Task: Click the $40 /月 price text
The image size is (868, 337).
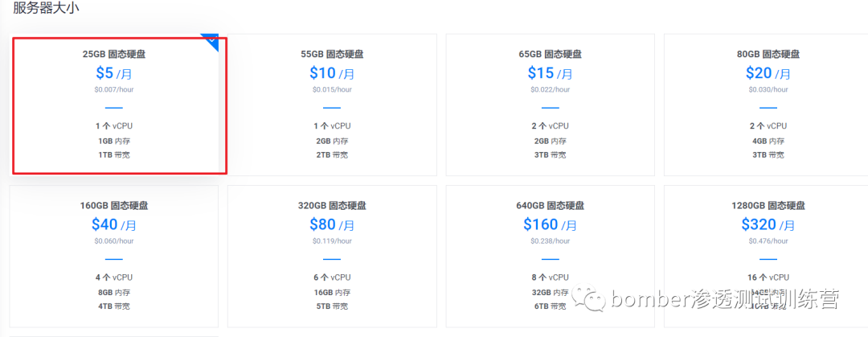Action: [114, 224]
